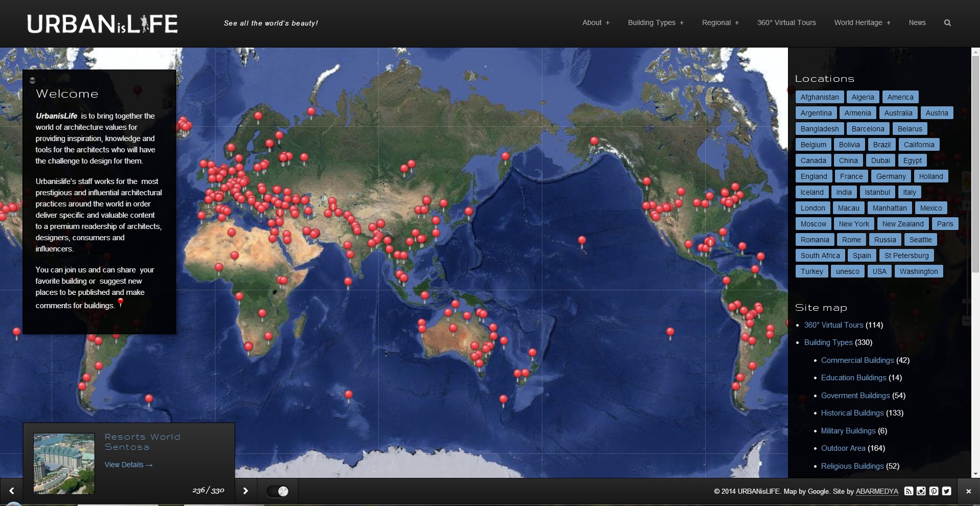Select the Dubai location tag
This screenshot has height=506, width=980.
click(880, 160)
